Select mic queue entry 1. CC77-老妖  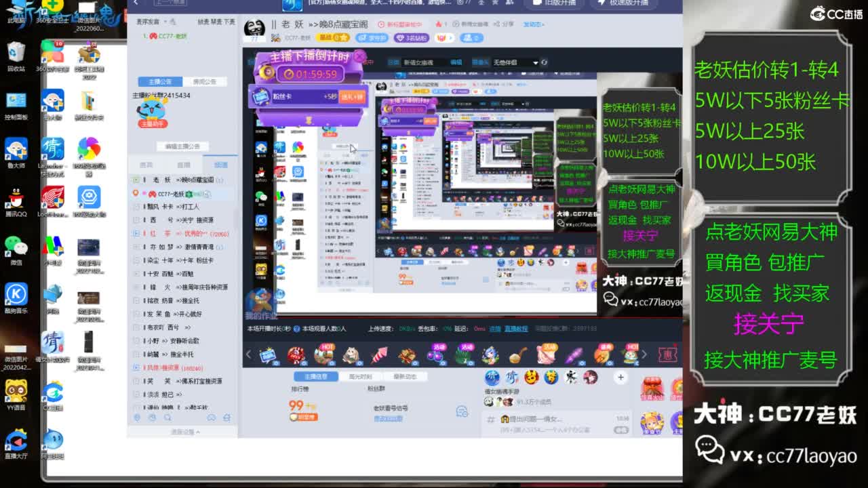click(165, 36)
